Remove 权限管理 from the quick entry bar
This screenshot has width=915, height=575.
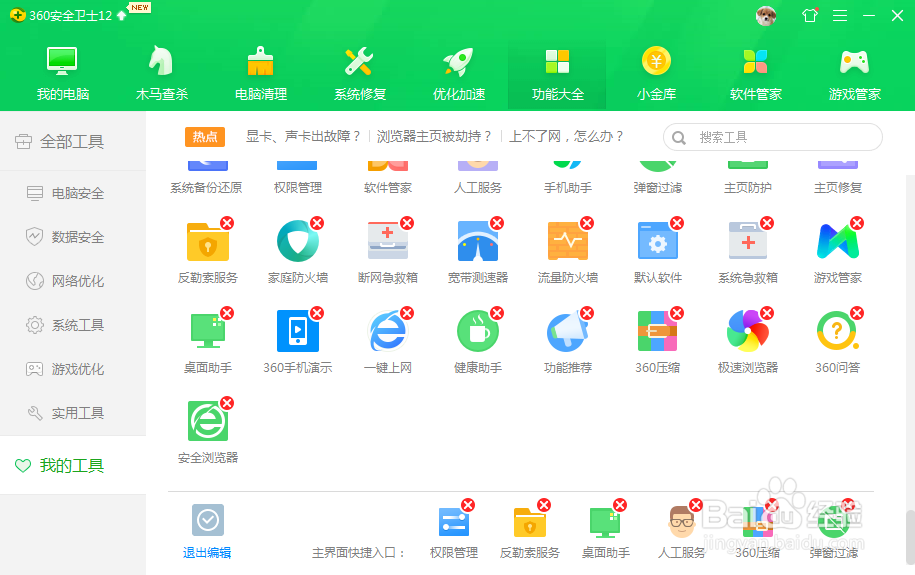click(x=468, y=505)
